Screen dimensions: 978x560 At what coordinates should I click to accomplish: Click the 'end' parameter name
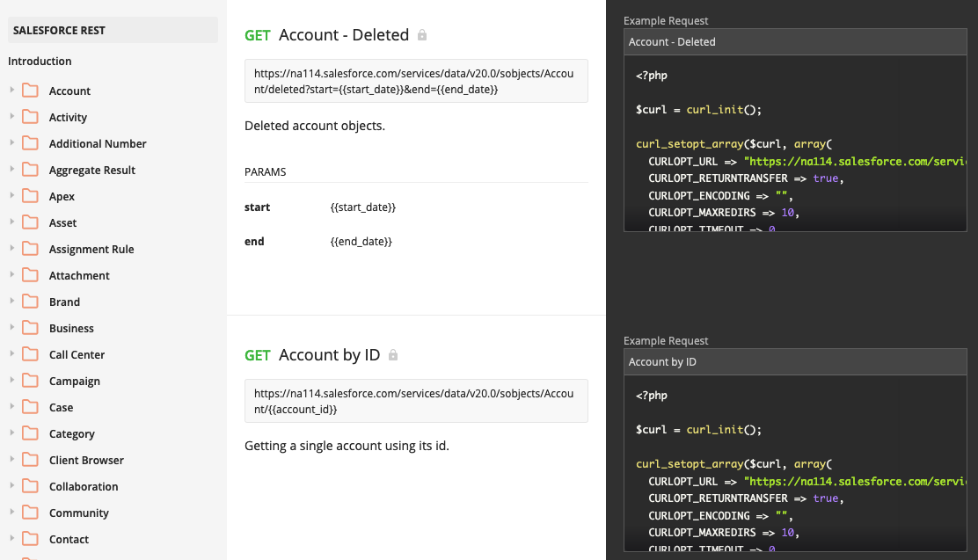pyautogui.click(x=254, y=242)
